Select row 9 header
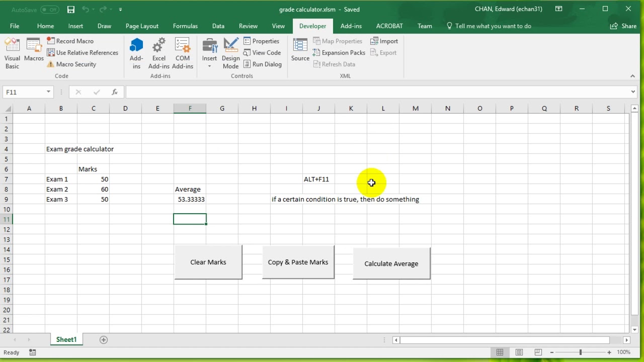644x362 pixels. coord(7,199)
